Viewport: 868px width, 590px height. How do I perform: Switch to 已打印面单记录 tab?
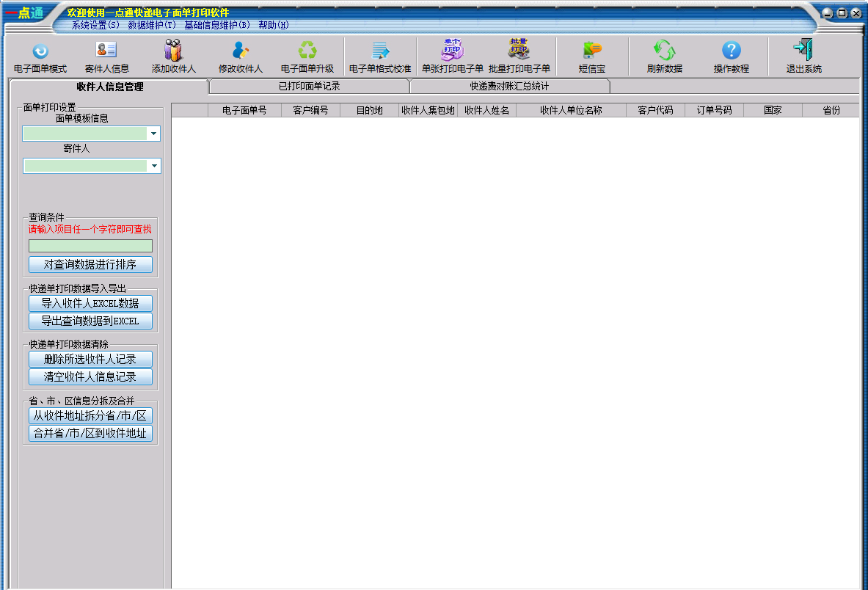coord(309,87)
